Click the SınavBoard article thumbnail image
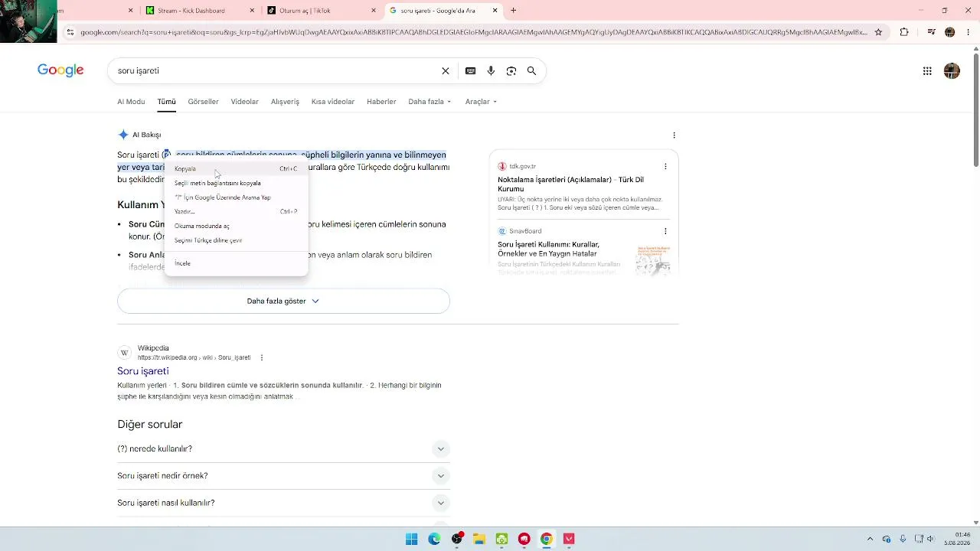This screenshot has height=551, width=980. pos(653,260)
